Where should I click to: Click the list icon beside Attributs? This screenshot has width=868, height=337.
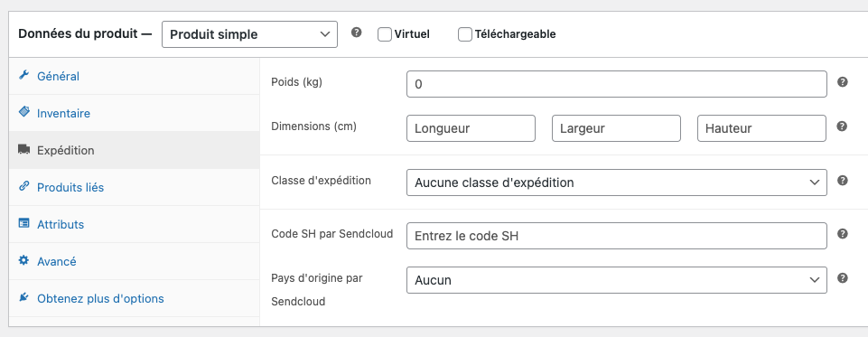pos(23,223)
